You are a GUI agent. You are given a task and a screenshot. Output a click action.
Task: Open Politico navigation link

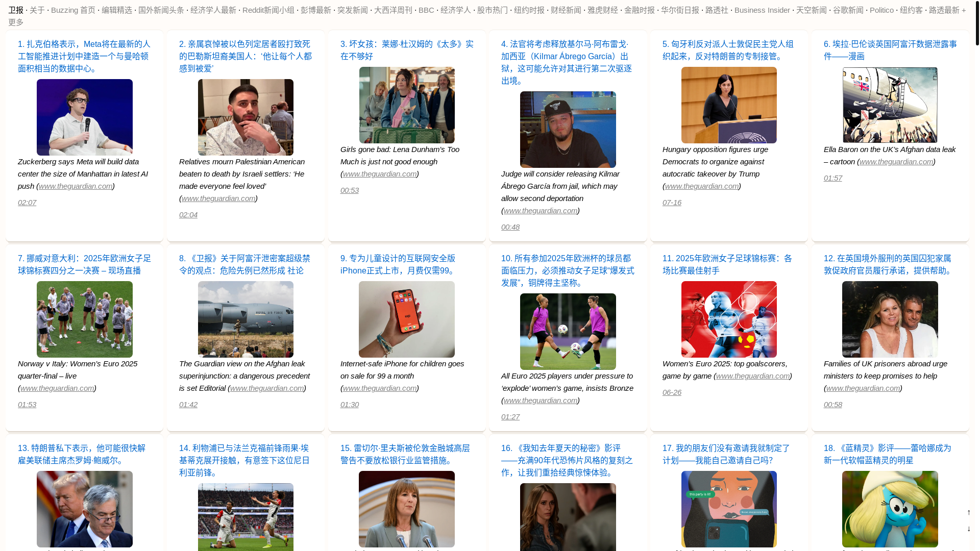click(x=881, y=10)
